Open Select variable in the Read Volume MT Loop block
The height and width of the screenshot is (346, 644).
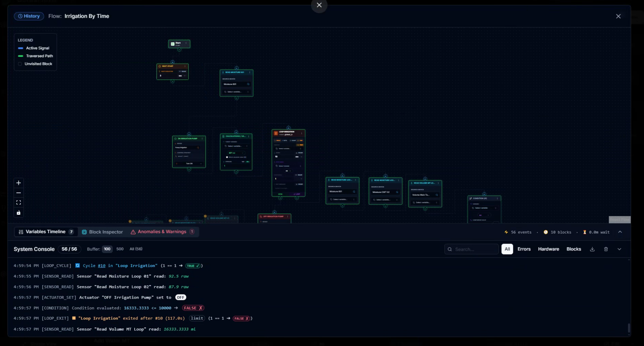point(425,202)
